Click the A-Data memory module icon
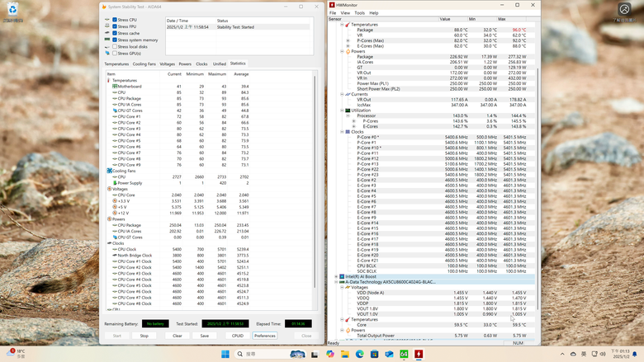Viewport: 644px width, 362px height. pyautogui.click(x=342, y=282)
